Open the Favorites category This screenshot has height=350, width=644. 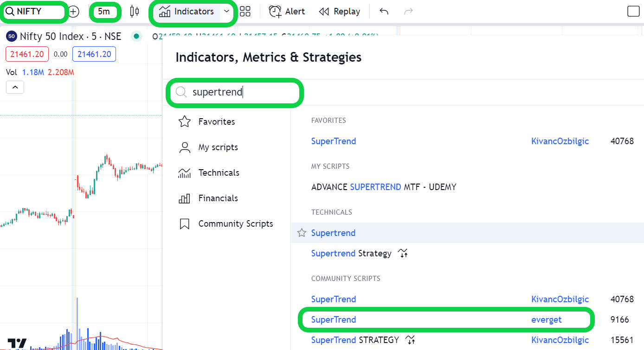[216, 121]
